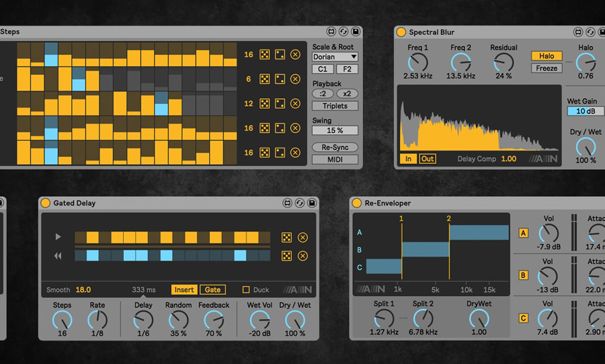Toggle the Spectral Blur device power button
Image resolution: width=605 pixels, height=364 pixels.
pyautogui.click(x=401, y=32)
